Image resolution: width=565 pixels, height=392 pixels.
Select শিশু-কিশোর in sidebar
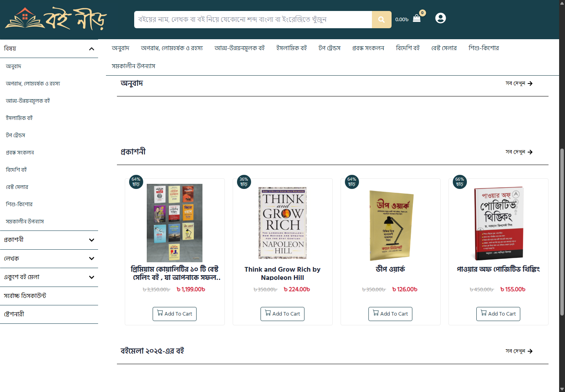(x=19, y=204)
